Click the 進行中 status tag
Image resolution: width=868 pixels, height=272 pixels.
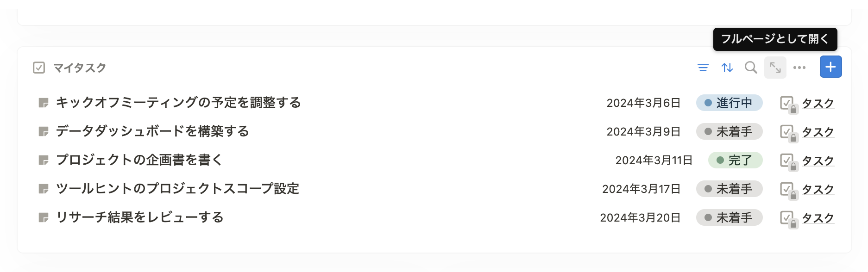(729, 103)
